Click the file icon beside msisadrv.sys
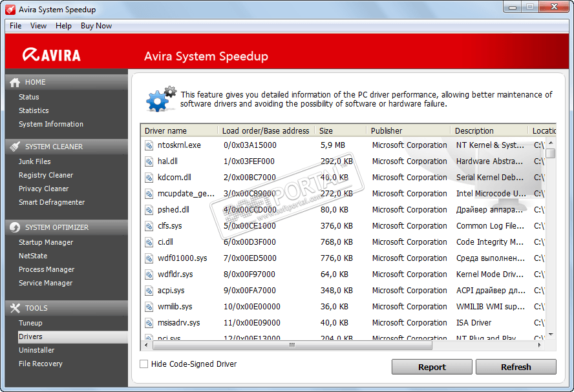 (x=149, y=323)
